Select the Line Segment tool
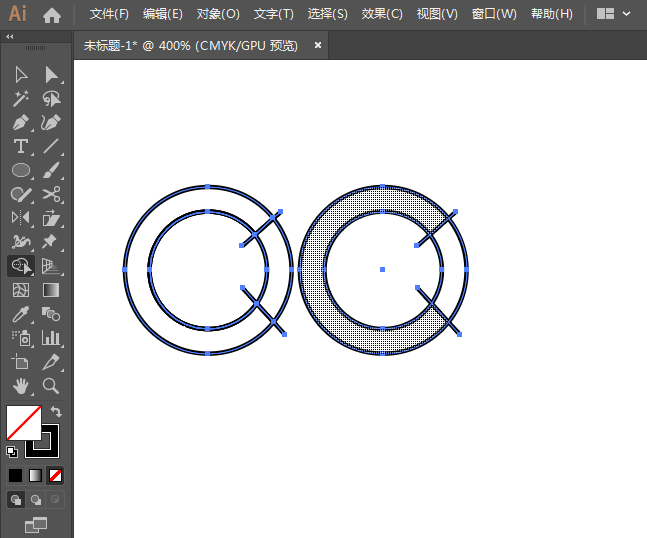The image size is (647, 538). click(51, 146)
